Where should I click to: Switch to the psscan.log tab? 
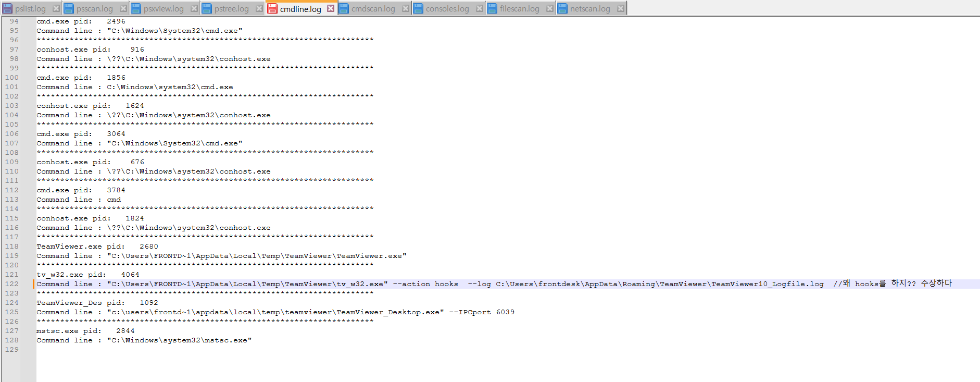tap(94, 9)
